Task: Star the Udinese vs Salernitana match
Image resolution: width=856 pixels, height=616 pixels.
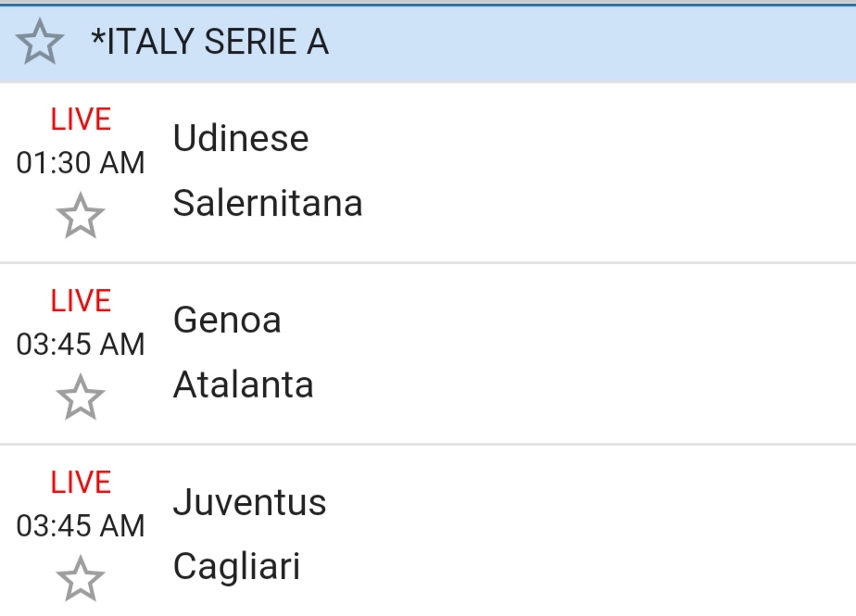Action: 81,216
